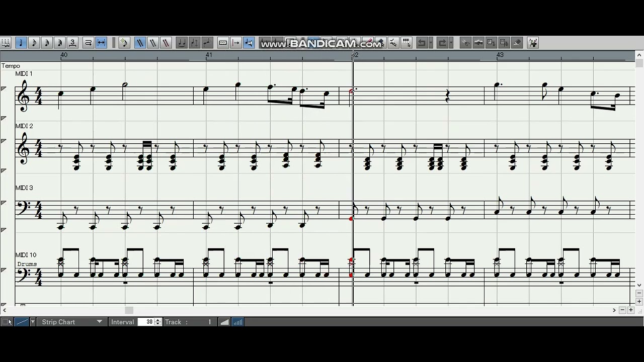
Task: Open the piano keyboard input icon
Action: (407, 43)
